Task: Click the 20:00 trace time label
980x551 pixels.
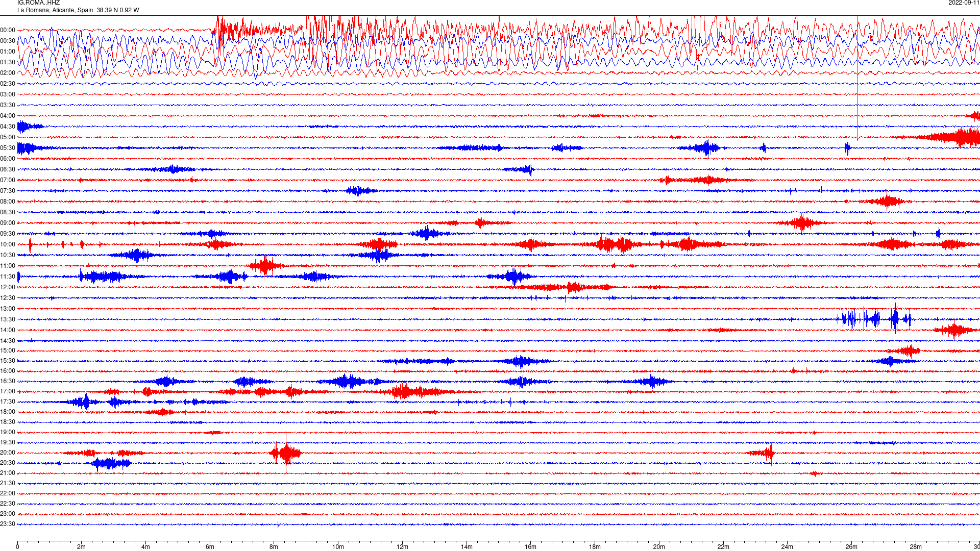Action: [8, 453]
